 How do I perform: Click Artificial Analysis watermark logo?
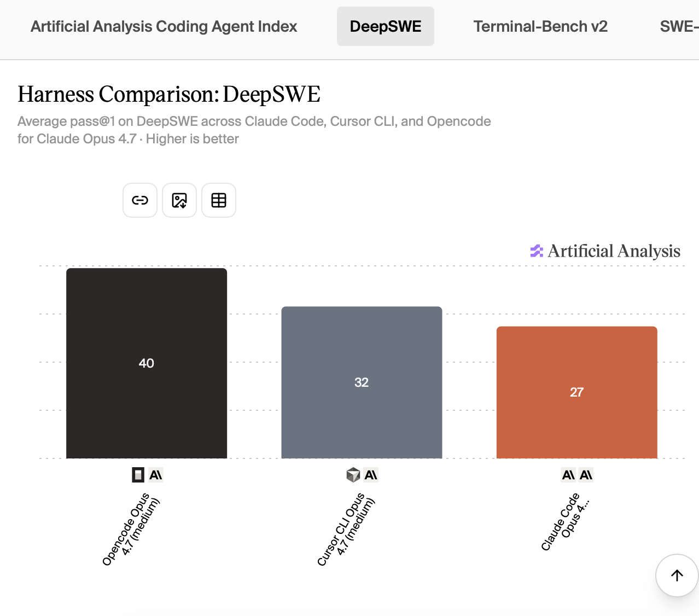coord(605,251)
